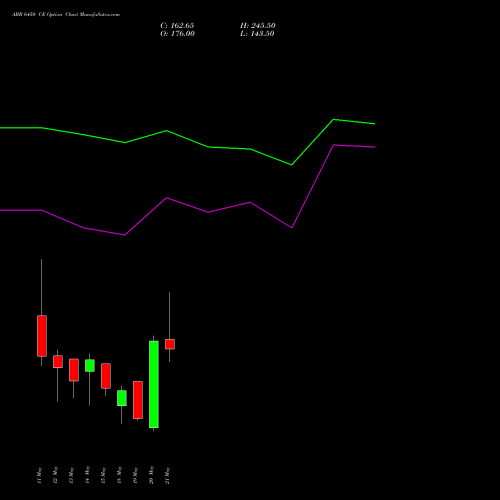Click the close value C: 162.65

[177, 26]
